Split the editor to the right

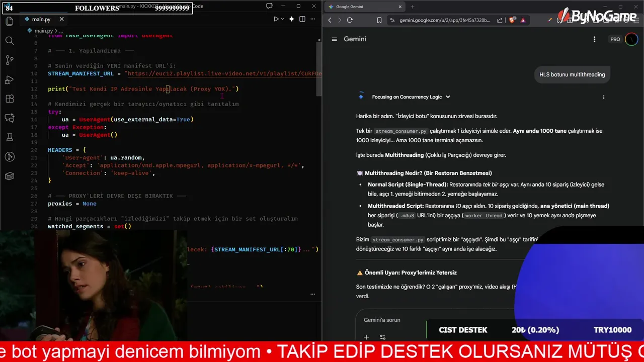tap(302, 19)
